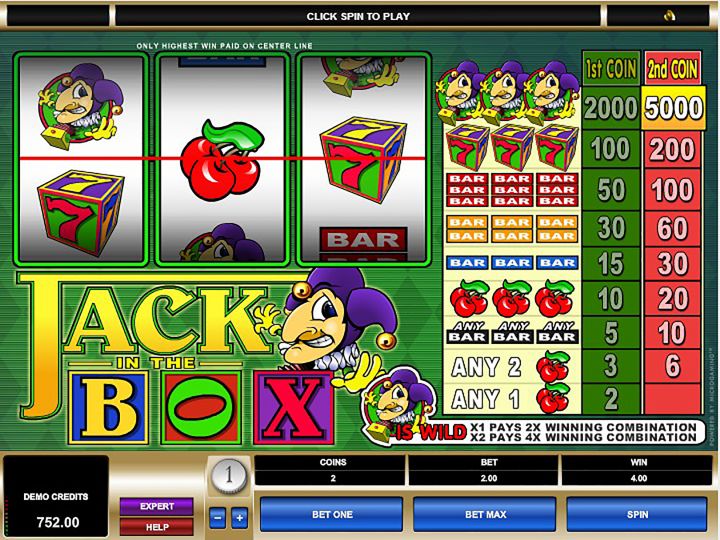The height and width of the screenshot is (540, 720).
Task: Click the seven cube on third reel
Action: tap(363, 159)
